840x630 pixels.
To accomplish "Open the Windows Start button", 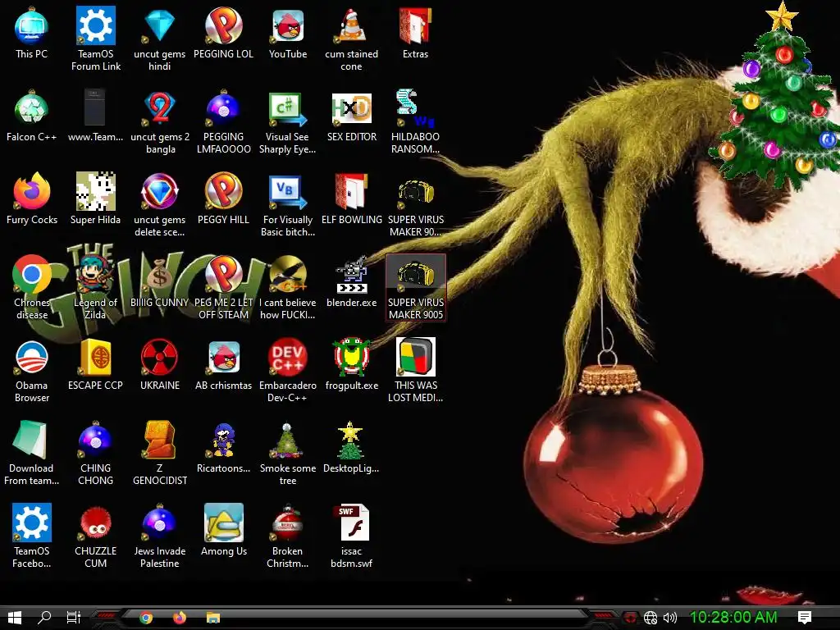I will (x=15, y=618).
